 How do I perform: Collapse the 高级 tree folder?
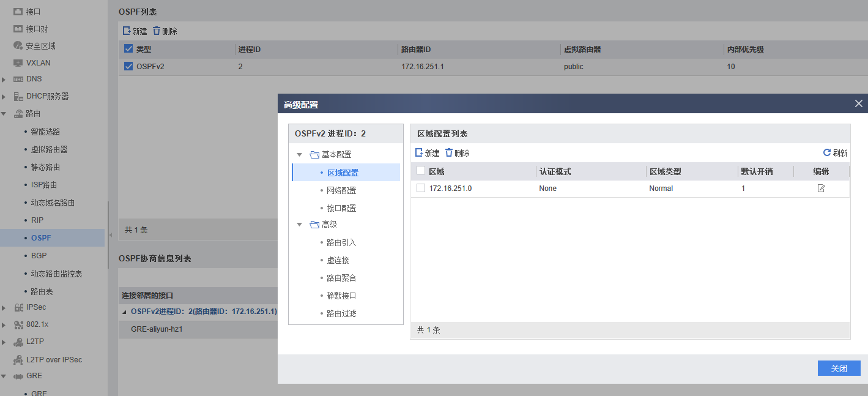300,225
